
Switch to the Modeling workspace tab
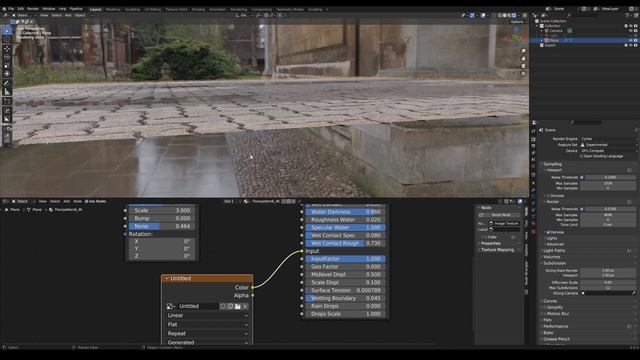pyautogui.click(x=113, y=9)
